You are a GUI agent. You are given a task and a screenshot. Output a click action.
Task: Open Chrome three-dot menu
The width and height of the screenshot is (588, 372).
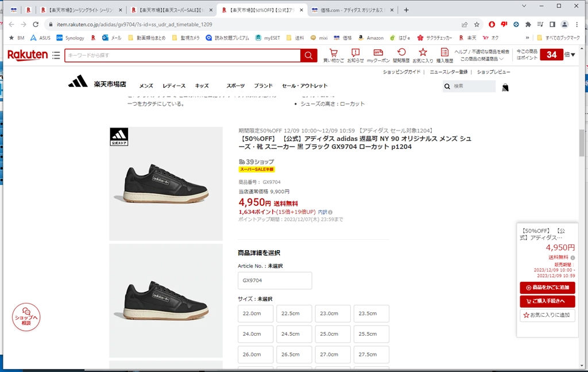pos(577,24)
